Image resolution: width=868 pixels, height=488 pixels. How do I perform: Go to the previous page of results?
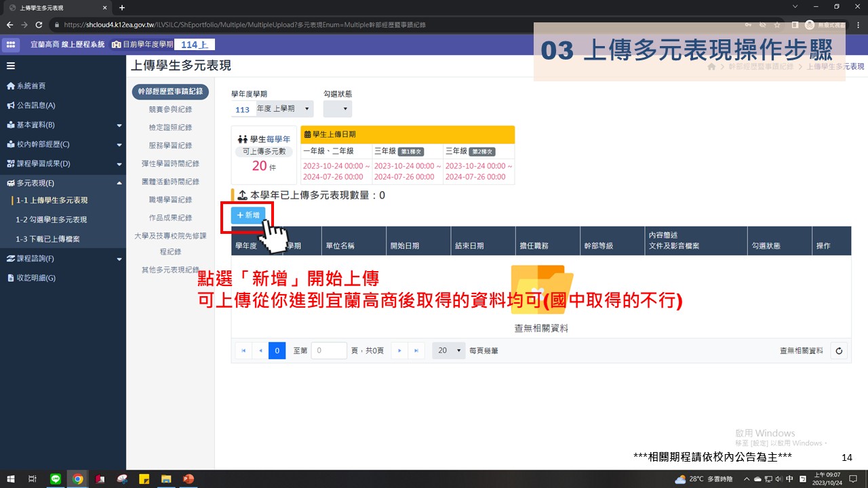coord(260,350)
